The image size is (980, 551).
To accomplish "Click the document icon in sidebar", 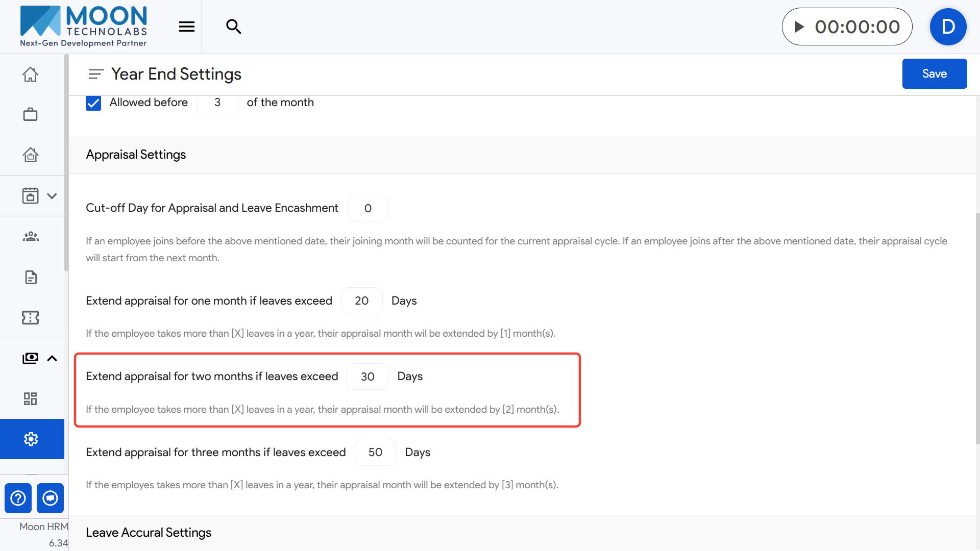I will [31, 277].
